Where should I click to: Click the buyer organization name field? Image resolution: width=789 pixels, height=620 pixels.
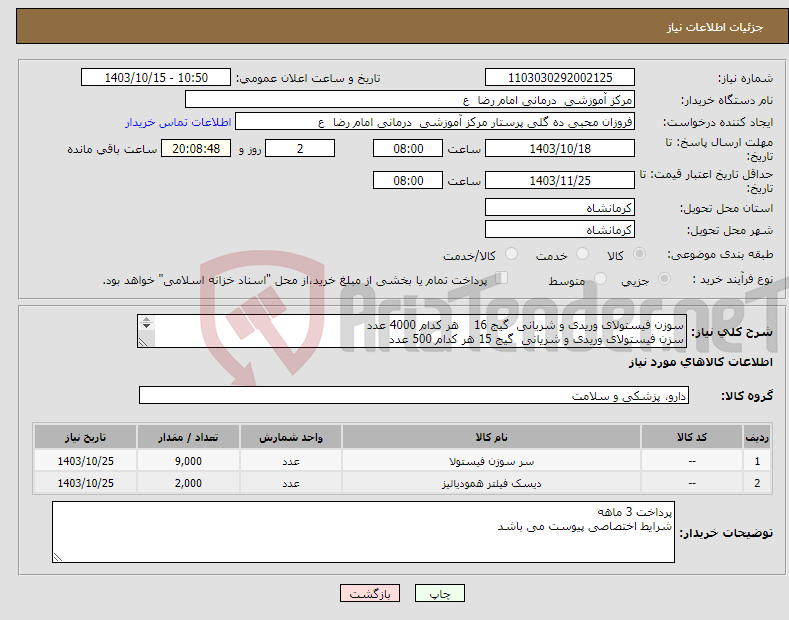click(x=410, y=100)
